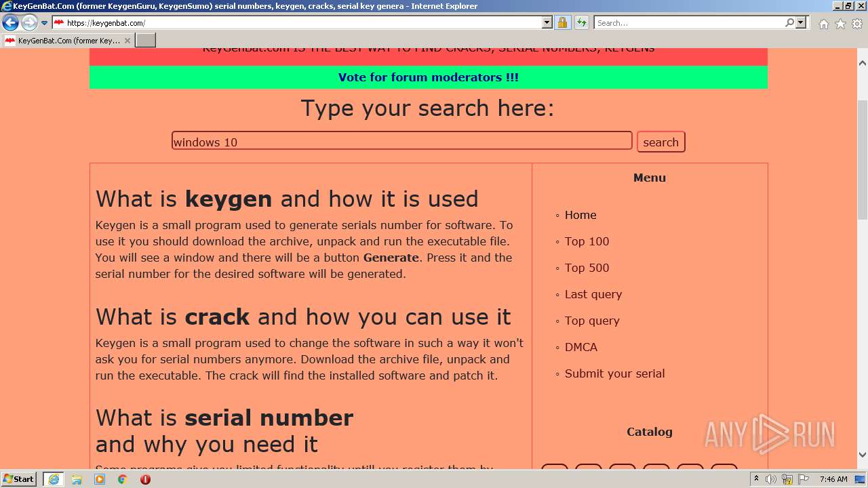Open the Windows Start menu
This screenshot has width=868, height=488.
point(19,479)
